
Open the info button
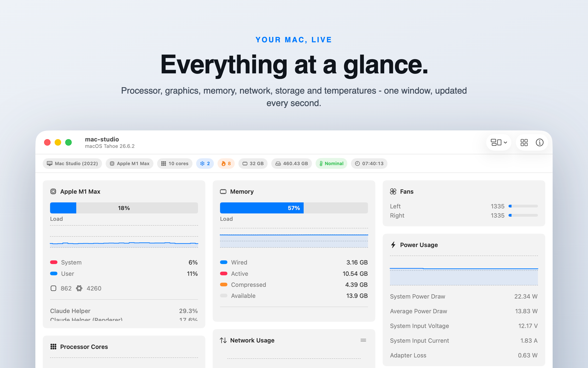pyautogui.click(x=539, y=142)
